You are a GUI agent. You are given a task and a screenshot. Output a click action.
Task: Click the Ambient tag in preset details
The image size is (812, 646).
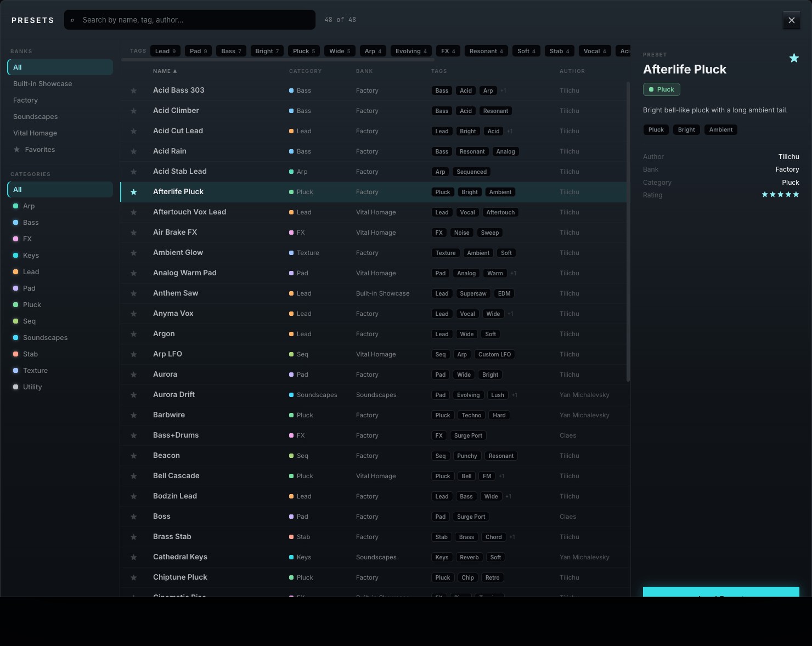721,130
